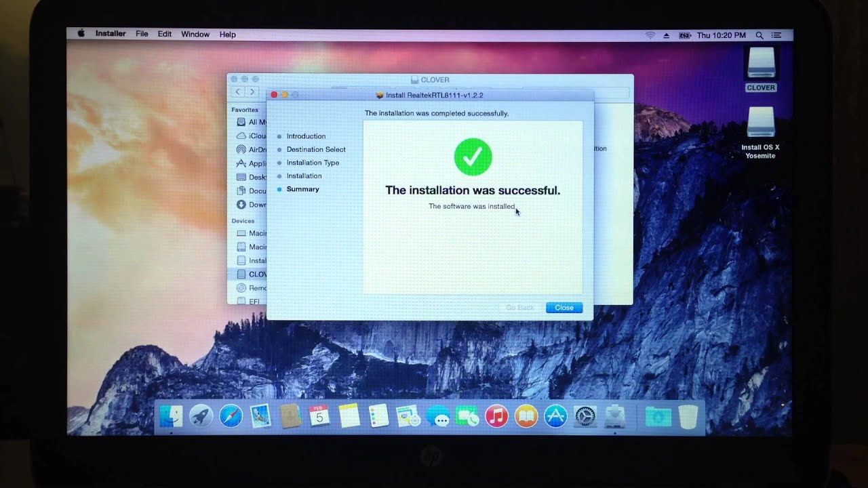Click Summary step in Installer
The width and height of the screenshot is (868, 488).
(x=302, y=189)
